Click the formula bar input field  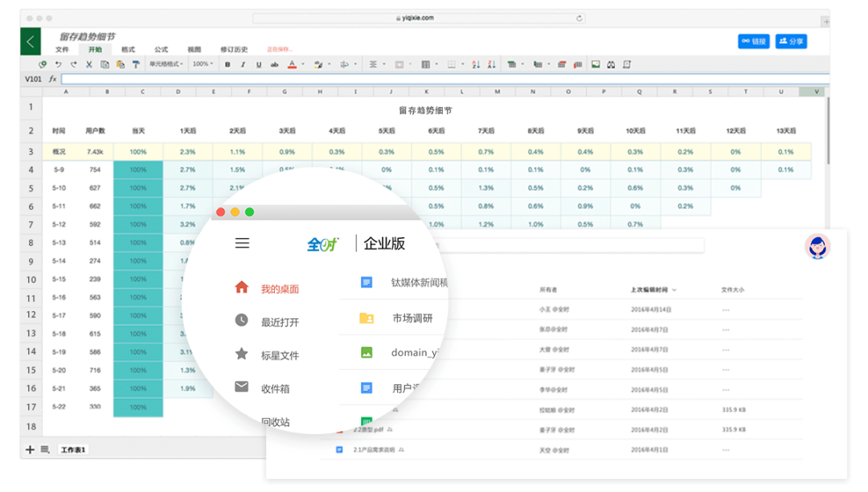444,79
